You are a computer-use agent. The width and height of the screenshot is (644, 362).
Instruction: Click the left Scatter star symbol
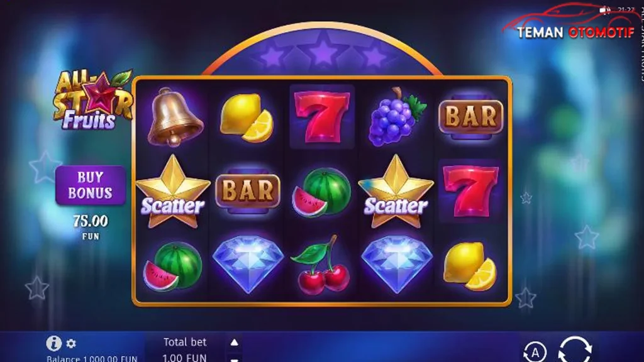(173, 192)
